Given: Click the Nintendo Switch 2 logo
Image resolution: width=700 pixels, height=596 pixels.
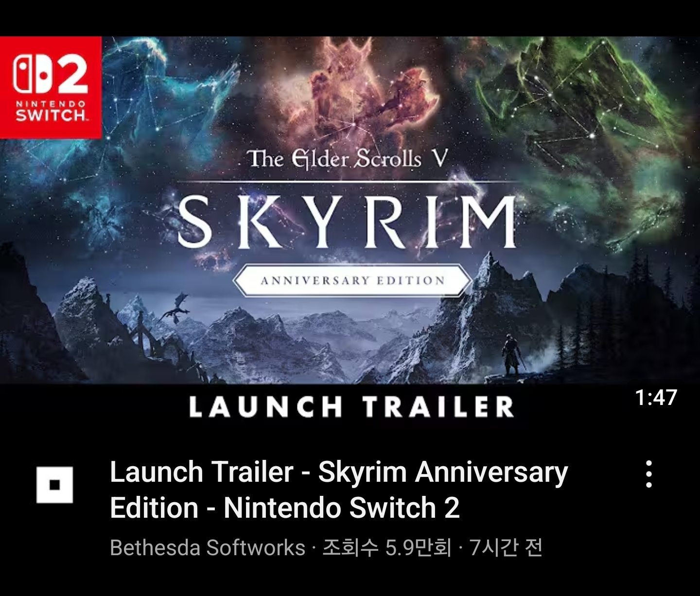Looking at the screenshot, I should coord(51,87).
